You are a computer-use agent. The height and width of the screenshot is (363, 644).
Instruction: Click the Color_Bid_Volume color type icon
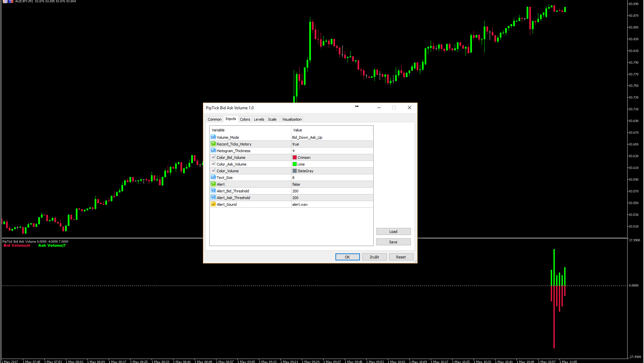click(x=213, y=157)
